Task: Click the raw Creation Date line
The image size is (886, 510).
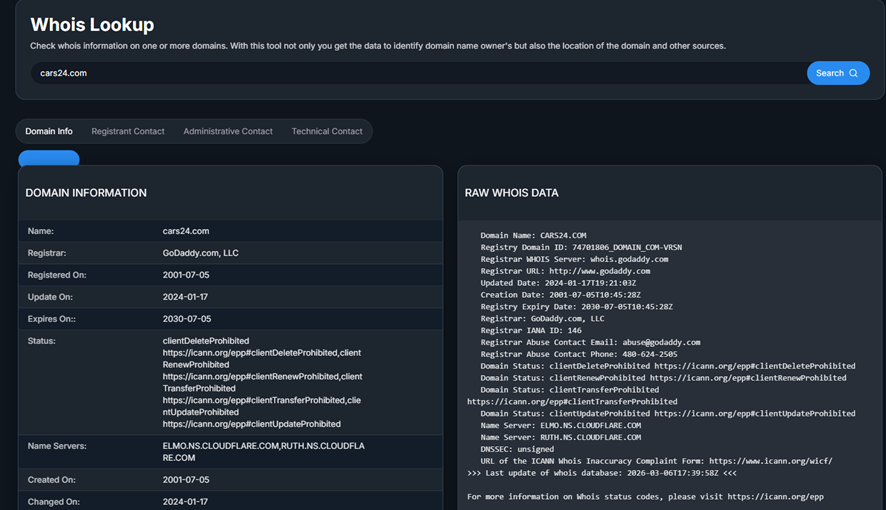Action: tap(561, 295)
